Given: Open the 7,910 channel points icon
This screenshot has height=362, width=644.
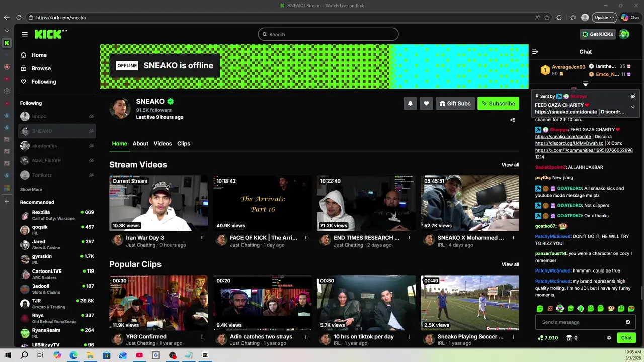Looking at the screenshot, I should click(541, 338).
